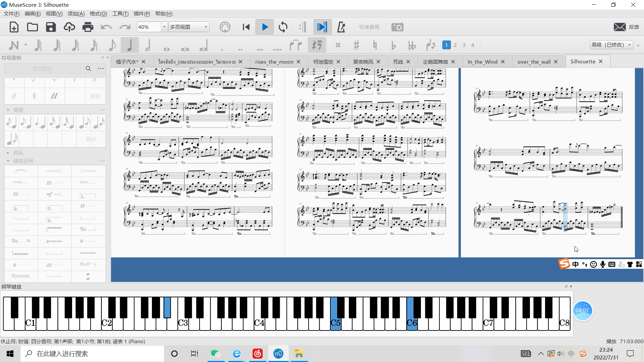Select the Natural accidental icon
The image size is (644, 362).
pyautogui.click(x=375, y=45)
